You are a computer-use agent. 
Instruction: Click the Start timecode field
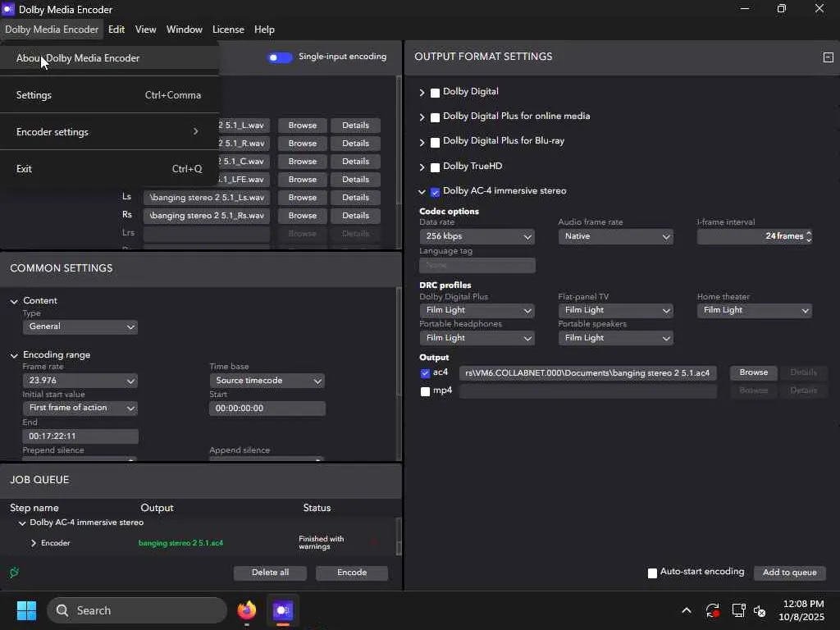click(267, 409)
